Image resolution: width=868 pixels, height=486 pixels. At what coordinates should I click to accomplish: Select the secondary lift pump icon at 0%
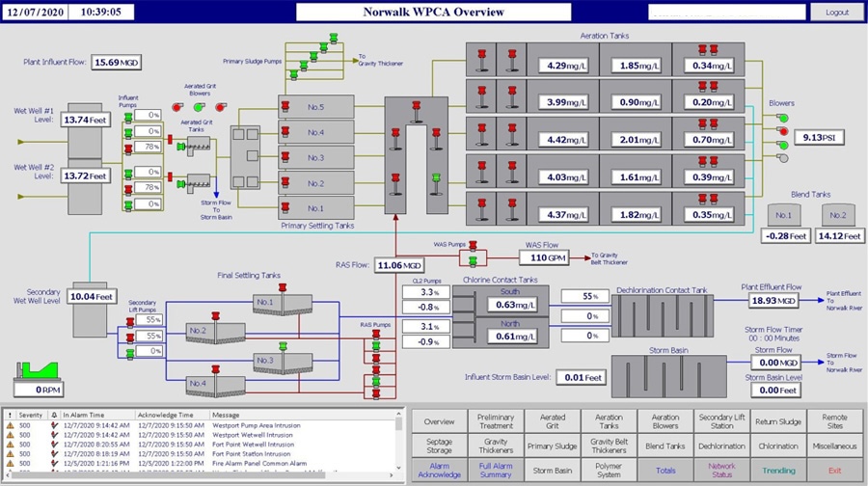(x=130, y=353)
